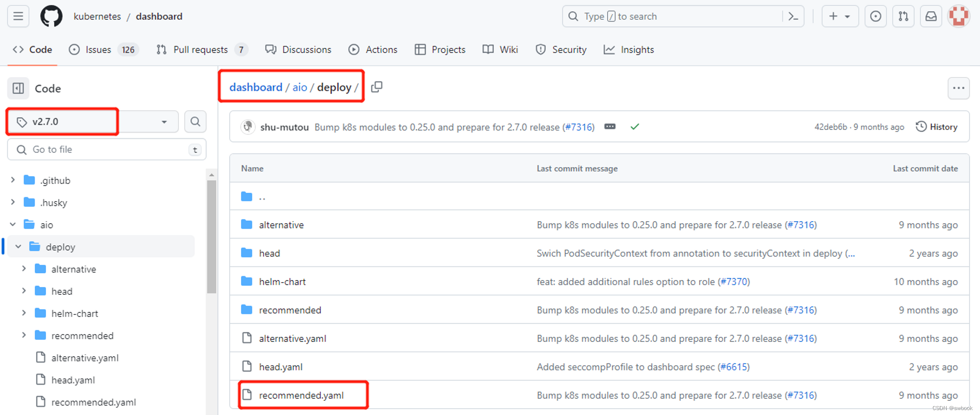Copy the path with copy icon

(x=376, y=87)
